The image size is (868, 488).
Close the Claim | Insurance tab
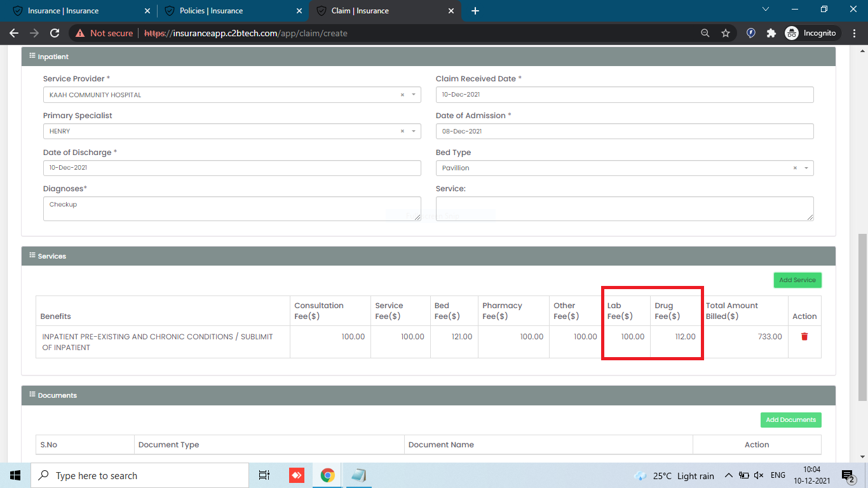click(452, 11)
